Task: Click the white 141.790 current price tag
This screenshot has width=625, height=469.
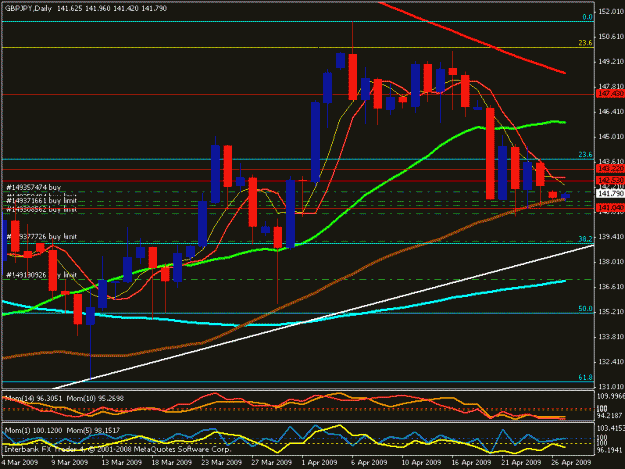Action: (610, 194)
